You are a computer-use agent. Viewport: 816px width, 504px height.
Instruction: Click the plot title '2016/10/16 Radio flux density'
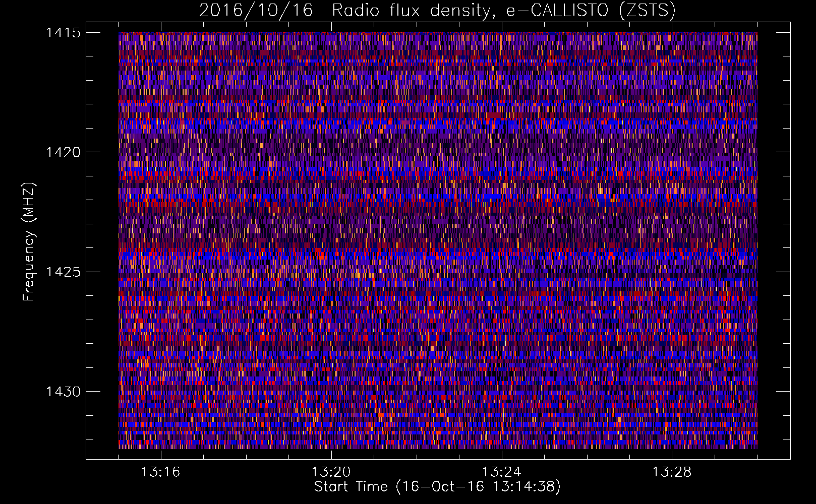[438, 11]
